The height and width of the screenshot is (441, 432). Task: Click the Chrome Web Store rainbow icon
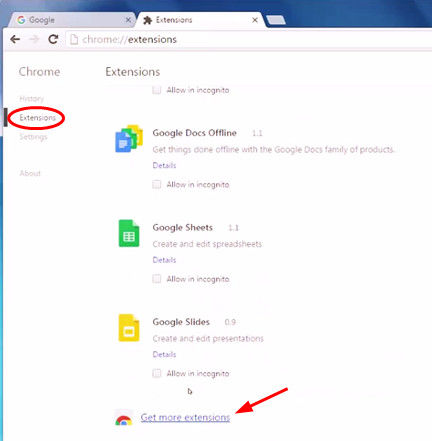(124, 419)
